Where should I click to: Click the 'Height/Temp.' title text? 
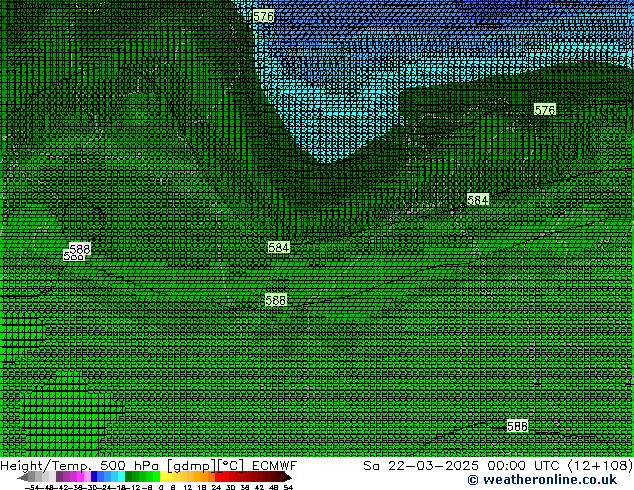[x=45, y=466]
